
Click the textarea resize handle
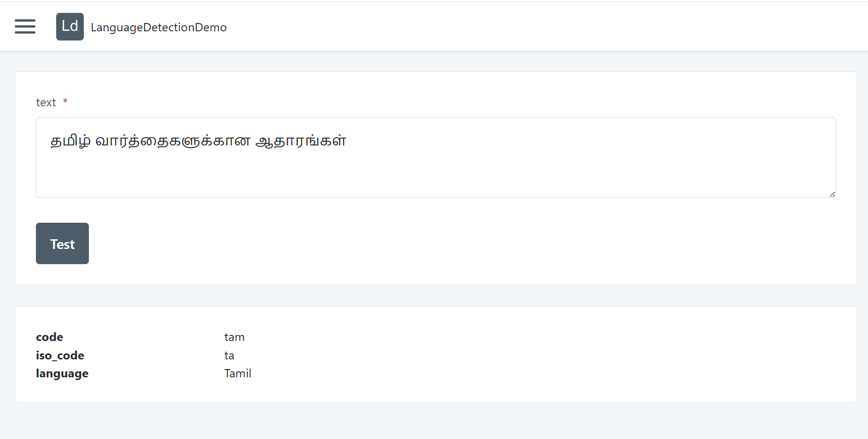pyautogui.click(x=832, y=194)
